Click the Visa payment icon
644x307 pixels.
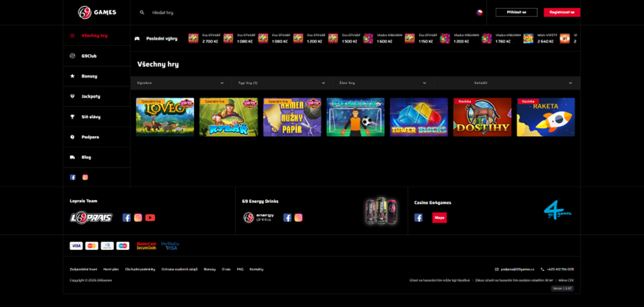(x=76, y=246)
